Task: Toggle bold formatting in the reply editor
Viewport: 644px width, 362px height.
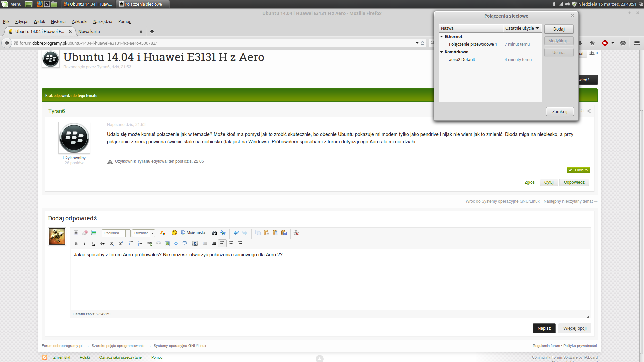Action: point(76,244)
